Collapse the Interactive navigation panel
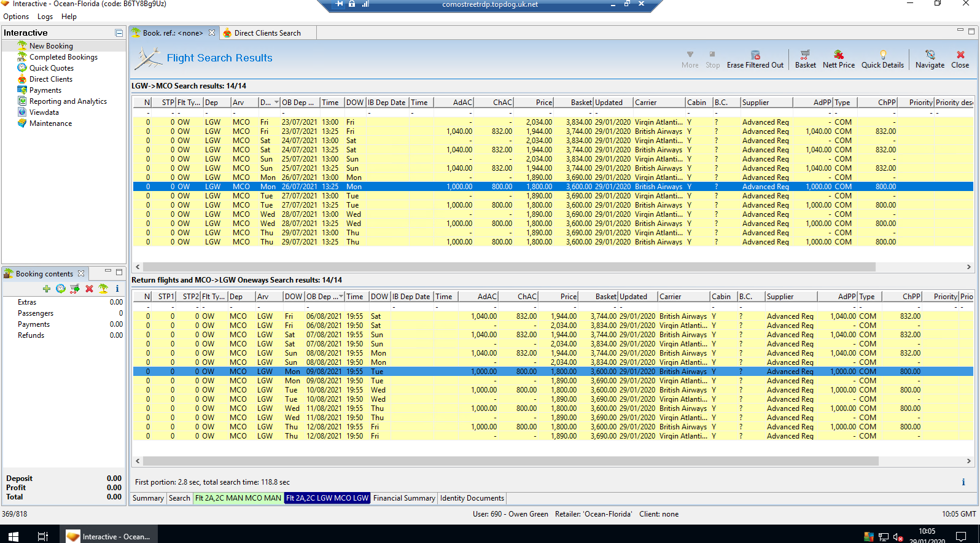 tap(119, 33)
